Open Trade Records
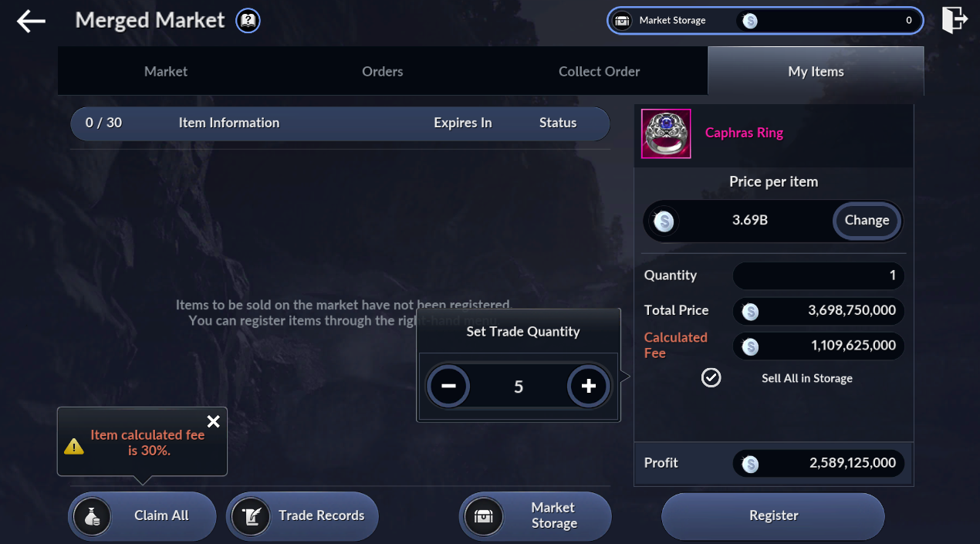 [302, 516]
